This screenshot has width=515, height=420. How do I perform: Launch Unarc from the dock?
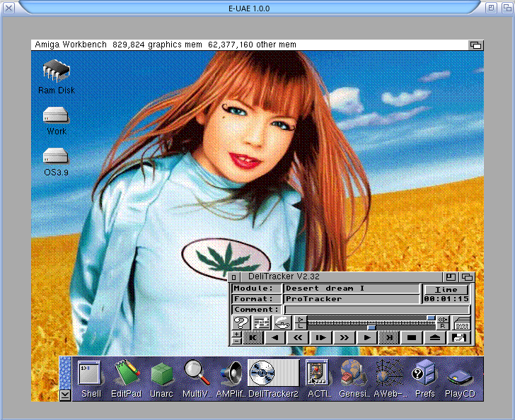(161, 374)
